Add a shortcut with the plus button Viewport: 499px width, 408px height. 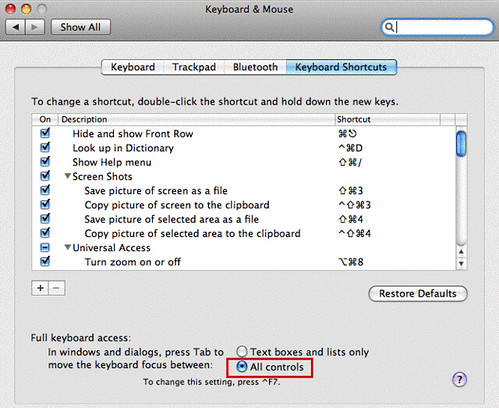coord(40,288)
